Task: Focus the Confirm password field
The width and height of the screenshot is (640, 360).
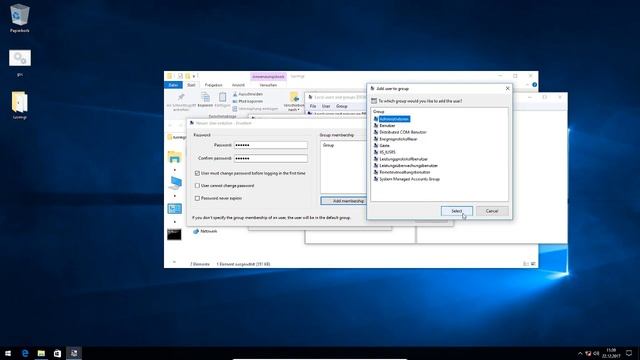Action: tap(271, 158)
